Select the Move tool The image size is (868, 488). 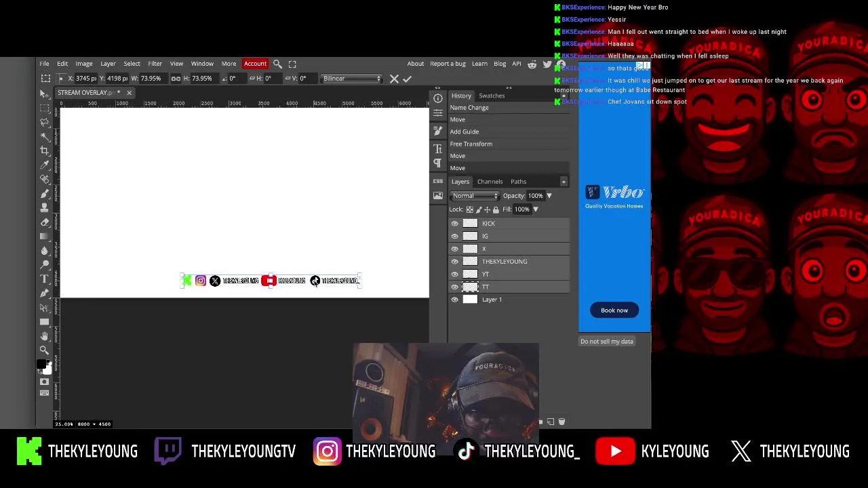coord(44,94)
